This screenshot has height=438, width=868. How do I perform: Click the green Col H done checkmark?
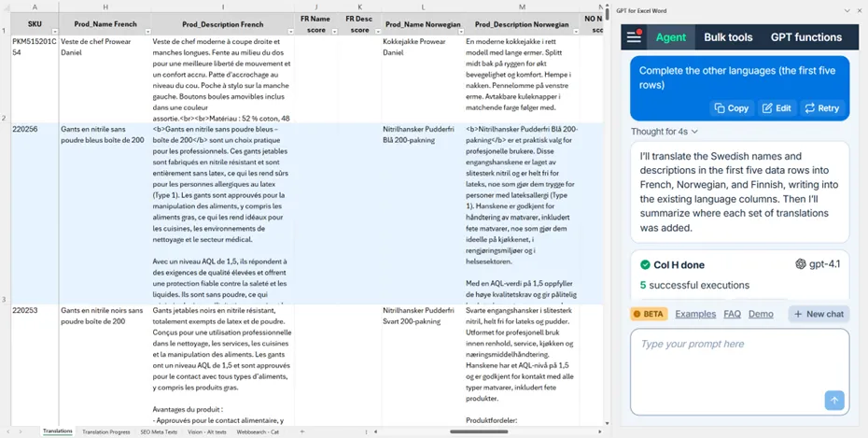coord(644,264)
